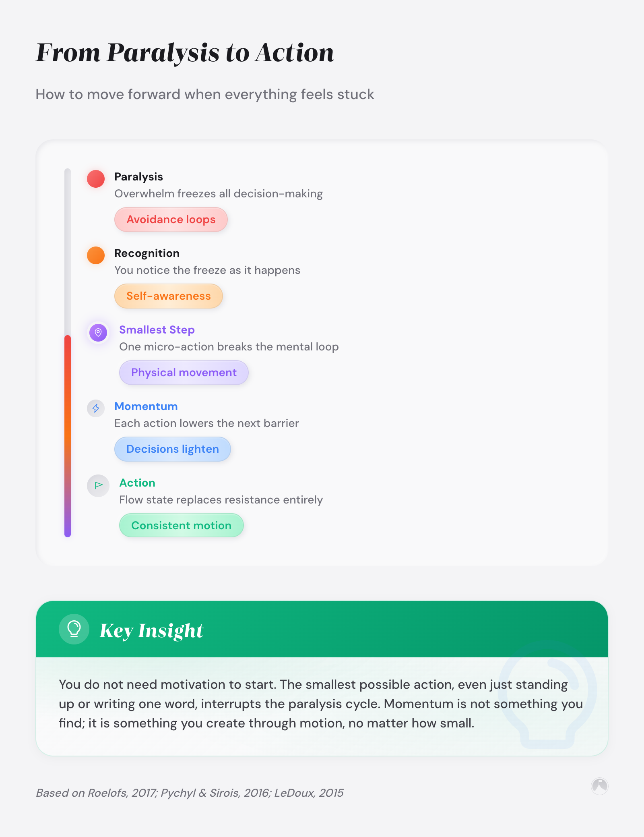The height and width of the screenshot is (837, 644).
Task: Select the purple Smallest Step pin icon
Action: point(98,333)
